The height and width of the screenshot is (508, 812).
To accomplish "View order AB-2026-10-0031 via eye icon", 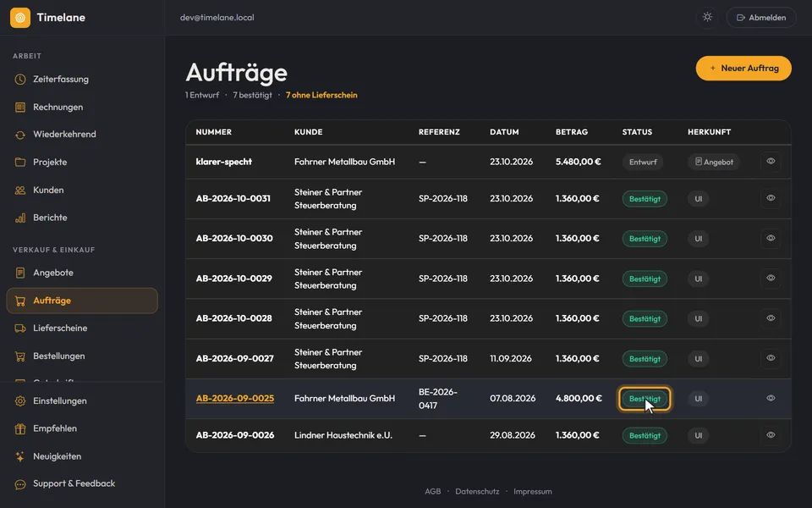I will pos(771,198).
